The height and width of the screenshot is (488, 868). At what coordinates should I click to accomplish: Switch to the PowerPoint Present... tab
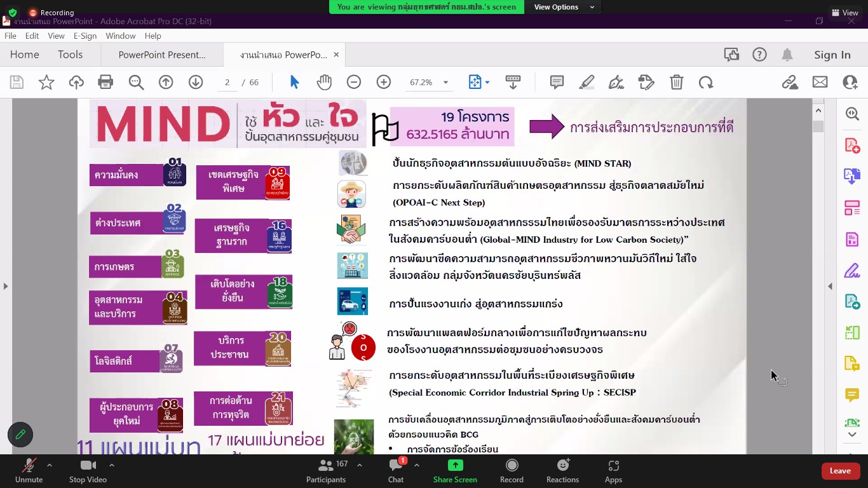(x=162, y=55)
